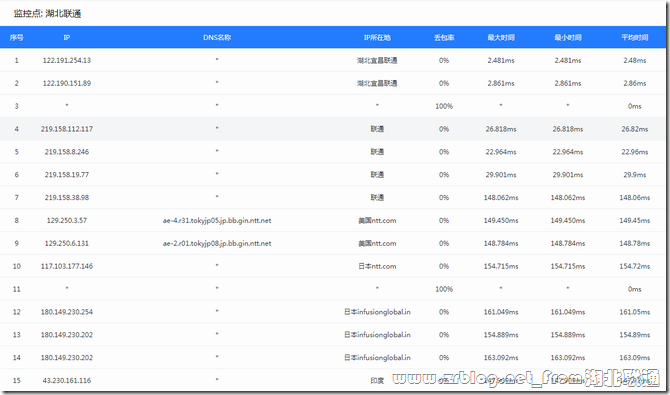This screenshot has height=395, width=670.
Task: Select the 监控点: 湖北联通 title text
Action: point(47,14)
